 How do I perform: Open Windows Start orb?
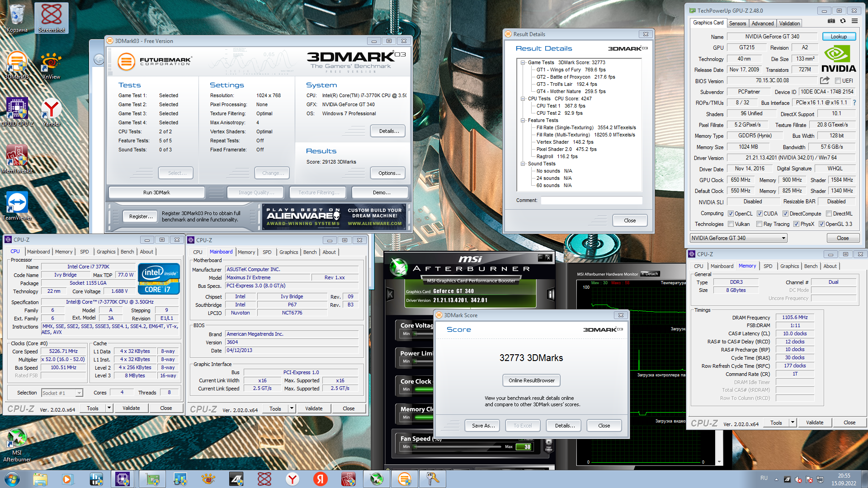pyautogui.click(x=12, y=479)
